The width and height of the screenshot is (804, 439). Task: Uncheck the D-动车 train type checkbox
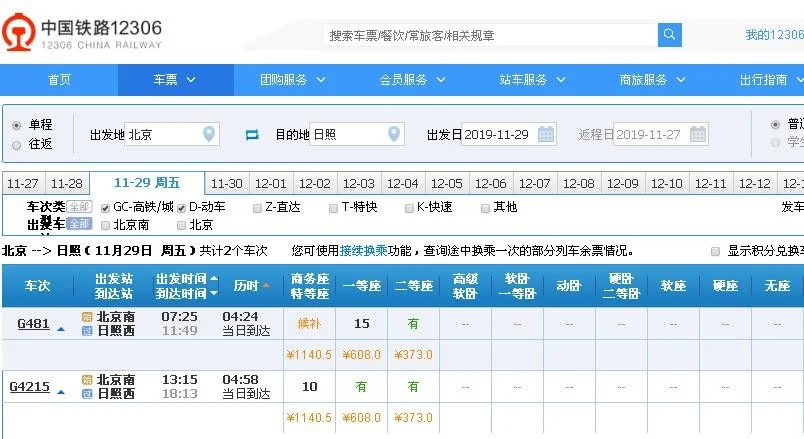coord(181,208)
